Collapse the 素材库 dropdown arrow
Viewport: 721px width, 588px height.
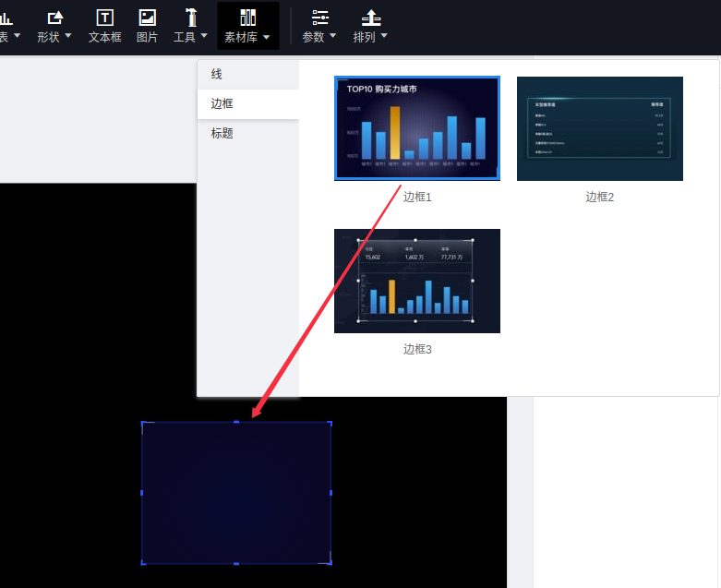(x=267, y=38)
